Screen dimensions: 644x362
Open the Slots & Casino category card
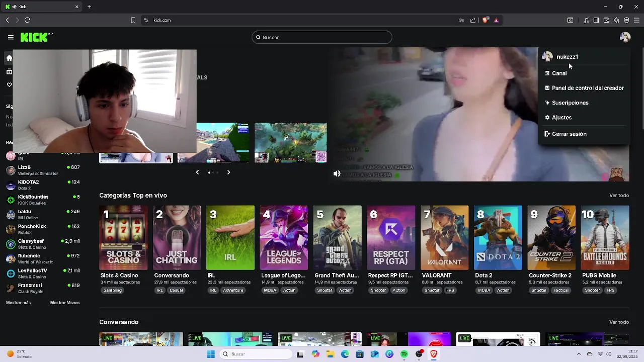[123, 238]
